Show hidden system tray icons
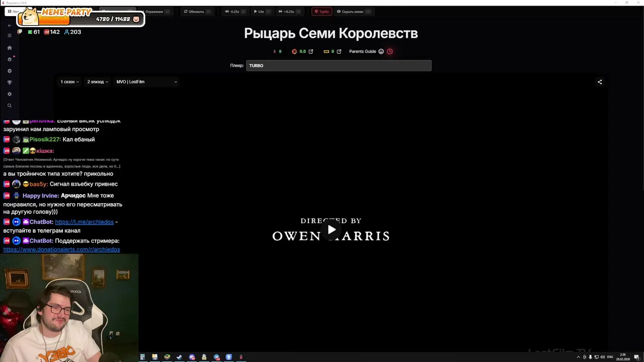644x362 pixels. coord(578,357)
